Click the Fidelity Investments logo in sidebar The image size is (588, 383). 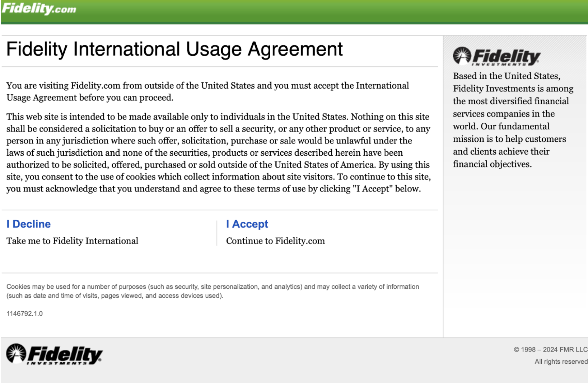(x=496, y=56)
